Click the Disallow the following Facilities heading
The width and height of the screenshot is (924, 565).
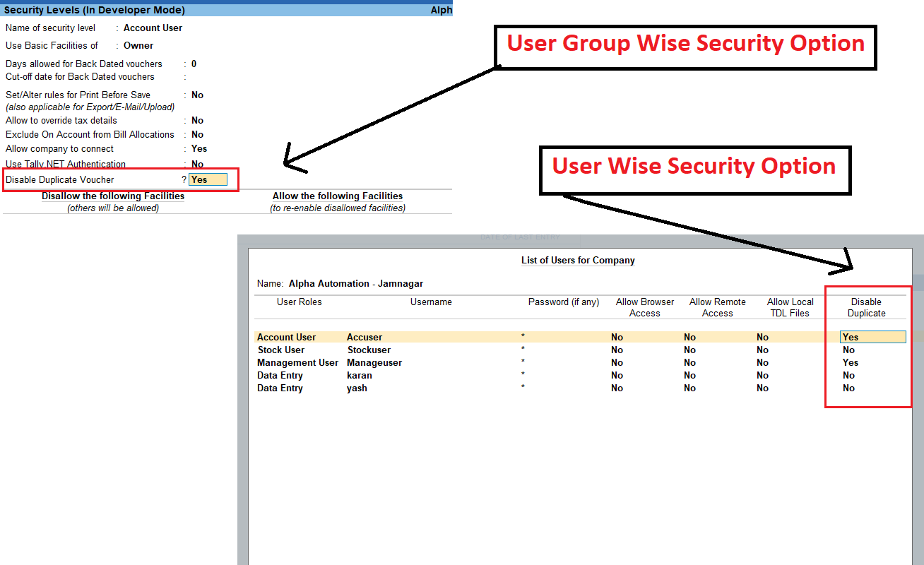tap(113, 196)
